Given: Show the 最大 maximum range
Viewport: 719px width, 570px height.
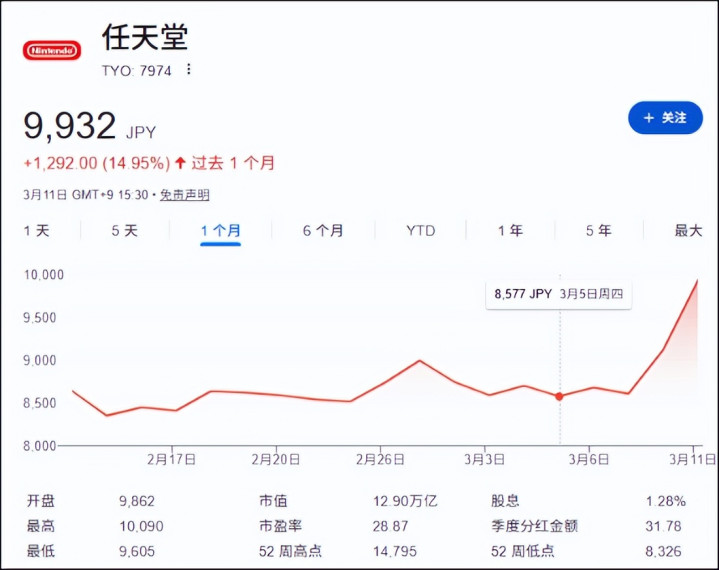Looking at the screenshot, I should pyautogui.click(x=688, y=230).
